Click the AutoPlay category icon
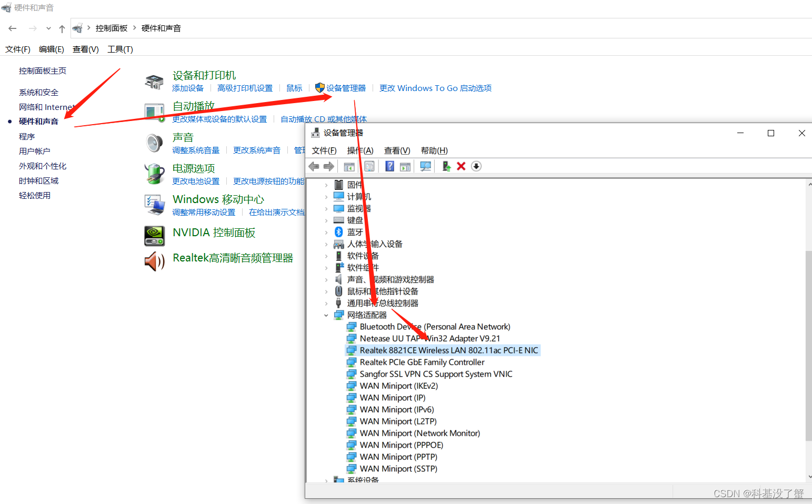This screenshot has height=504, width=812. tap(155, 112)
